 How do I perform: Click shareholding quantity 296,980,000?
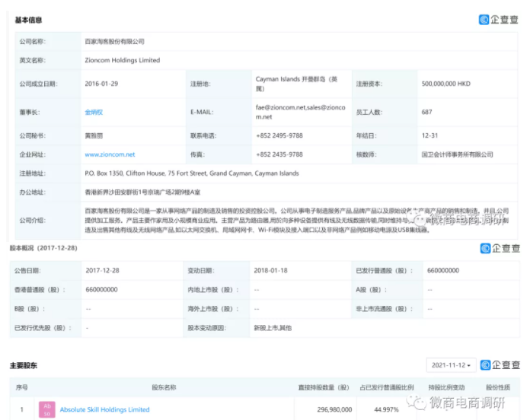(334, 409)
